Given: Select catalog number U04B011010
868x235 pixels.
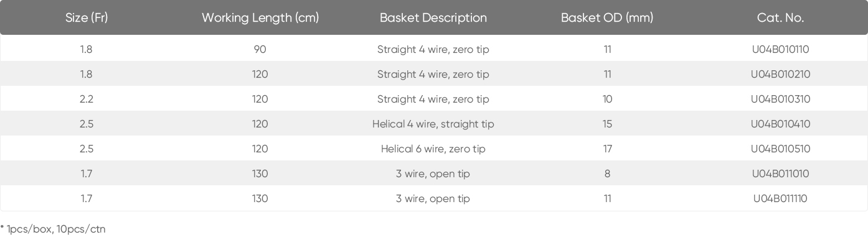Looking at the screenshot, I should pyautogui.click(x=781, y=173).
